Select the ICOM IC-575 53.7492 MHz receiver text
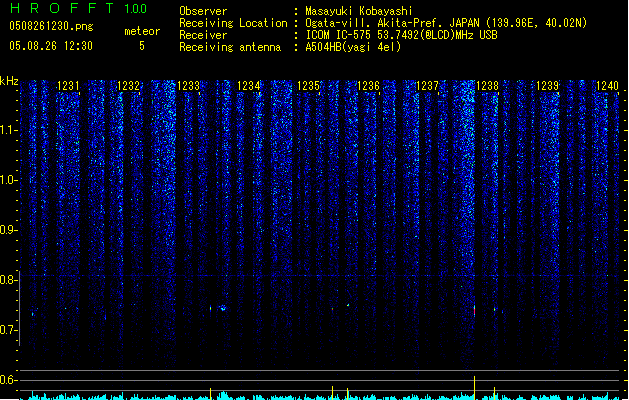Viewport: 629px width, 400px height. (x=402, y=35)
